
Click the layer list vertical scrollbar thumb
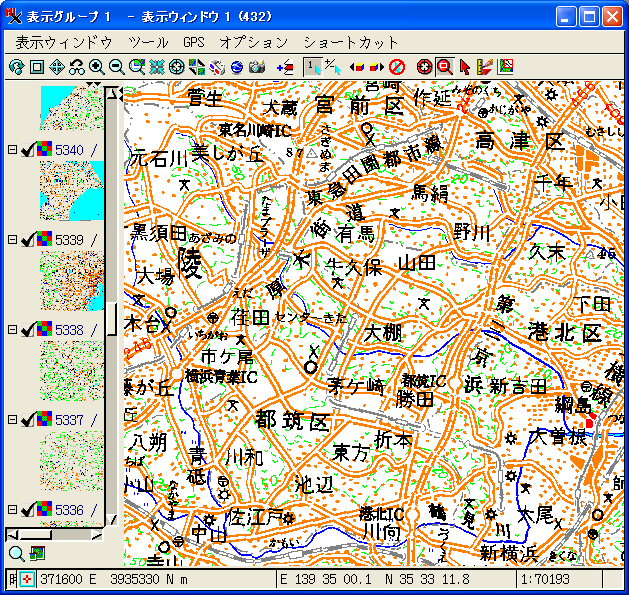coord(112,319)
